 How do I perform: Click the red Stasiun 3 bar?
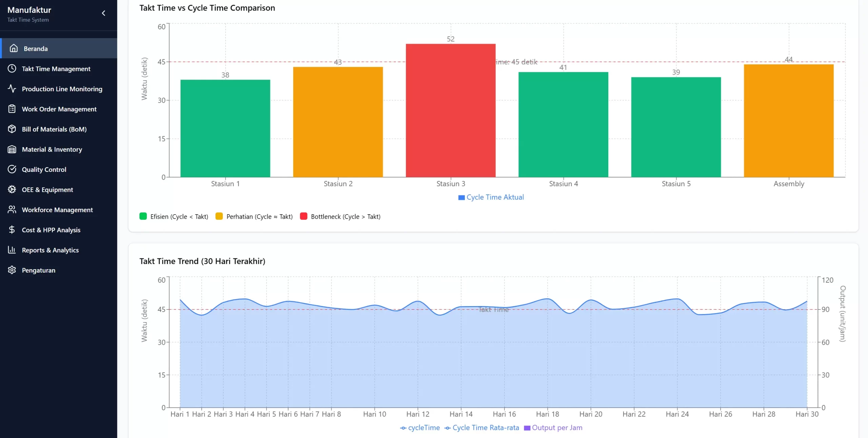(451, 111)
